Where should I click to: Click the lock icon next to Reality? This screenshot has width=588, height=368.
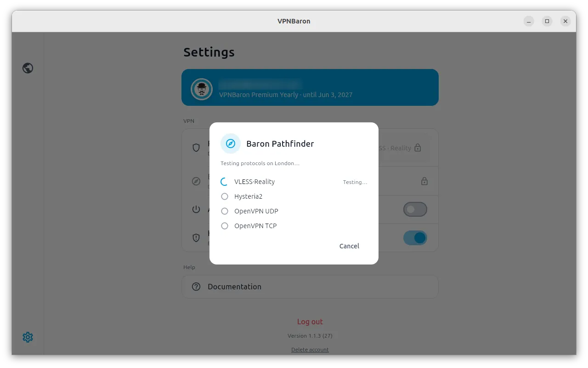click(x=418, y=148)
